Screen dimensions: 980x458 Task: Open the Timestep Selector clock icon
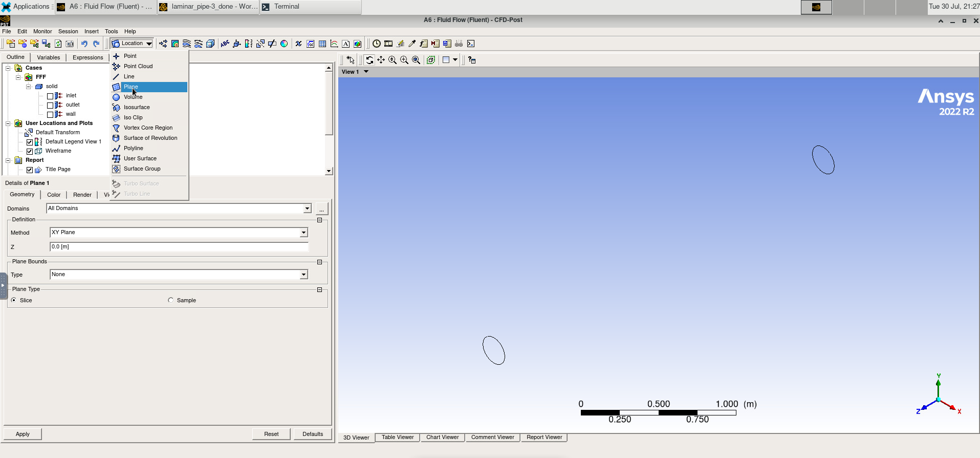click(x=377, y=44)
